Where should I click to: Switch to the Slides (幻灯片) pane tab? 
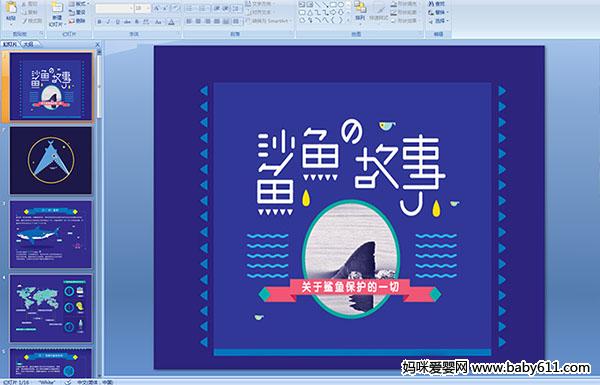[10, 44]
